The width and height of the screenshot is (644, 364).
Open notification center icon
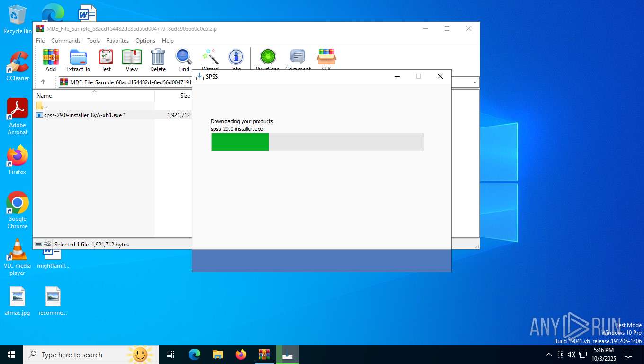(x=628, y=355)
